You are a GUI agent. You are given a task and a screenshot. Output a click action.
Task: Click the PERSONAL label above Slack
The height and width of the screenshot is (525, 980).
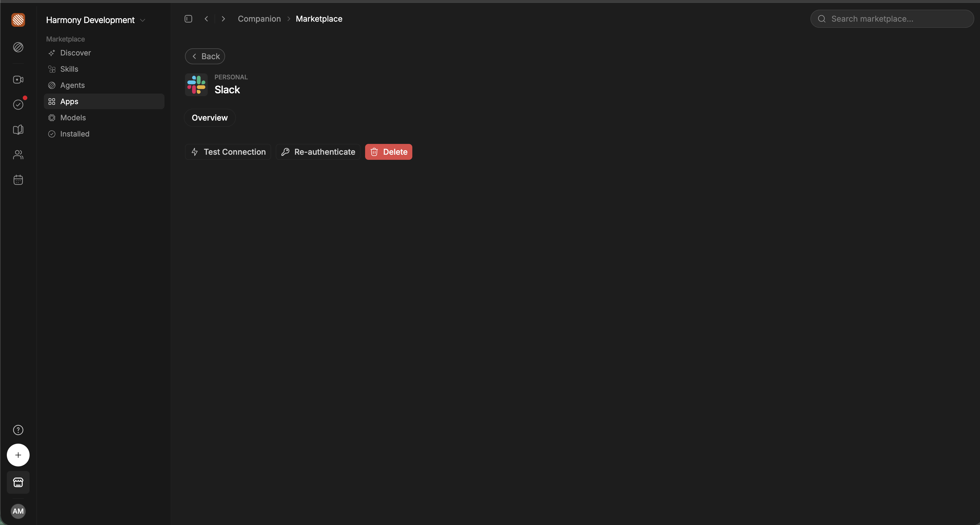(231, 77)
